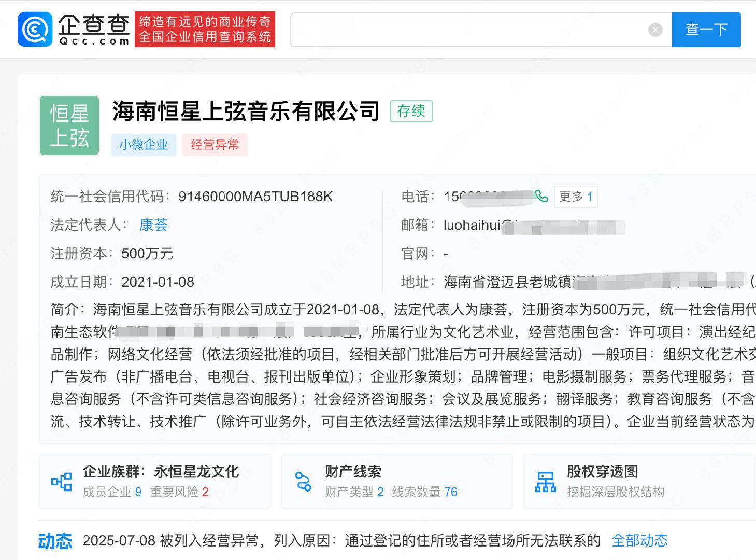756x560 pixels.
Task: Open 全部动态 link
Action: tap(640, 541)
